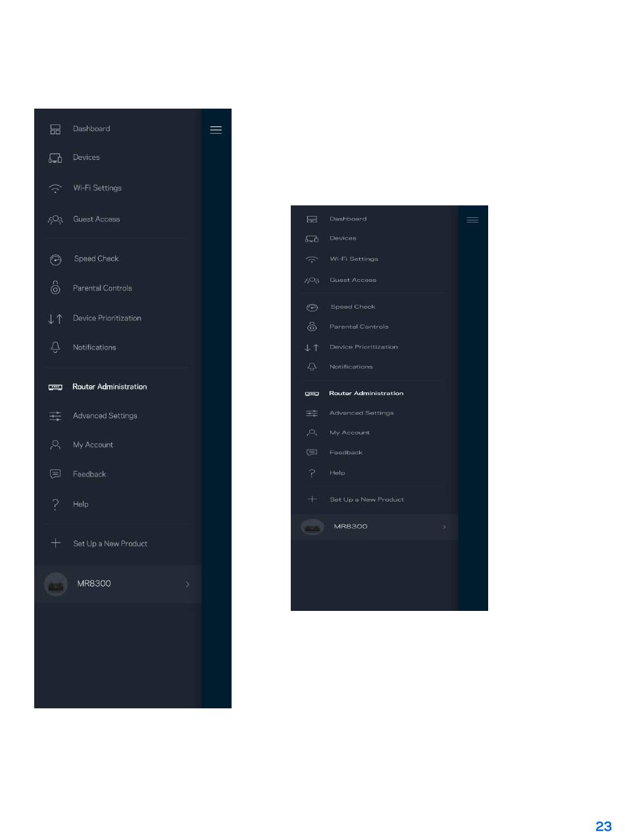The image size is (625, 840).
Task: Click the Parental Controls lock icon in left menu
Action: [56, 288]
